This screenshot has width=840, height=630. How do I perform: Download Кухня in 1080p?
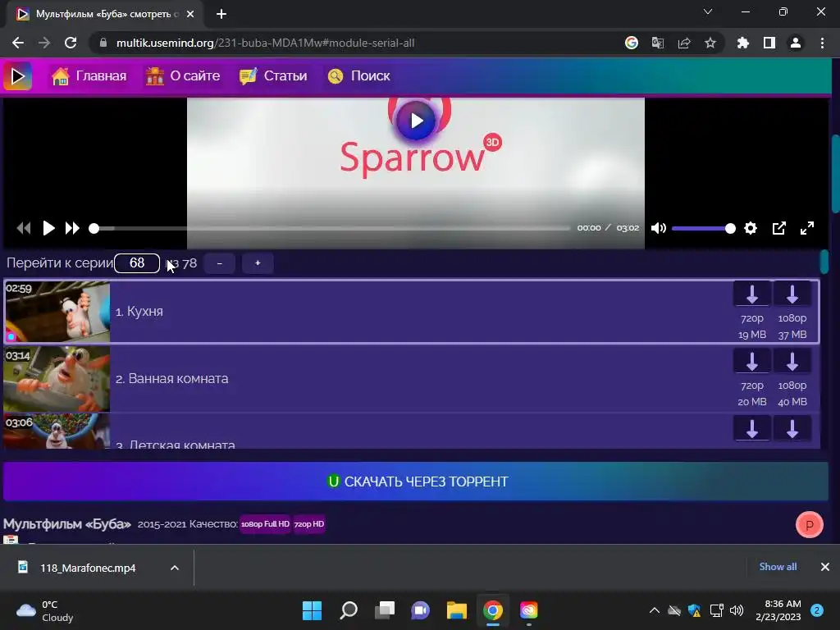tap(792, 294)
